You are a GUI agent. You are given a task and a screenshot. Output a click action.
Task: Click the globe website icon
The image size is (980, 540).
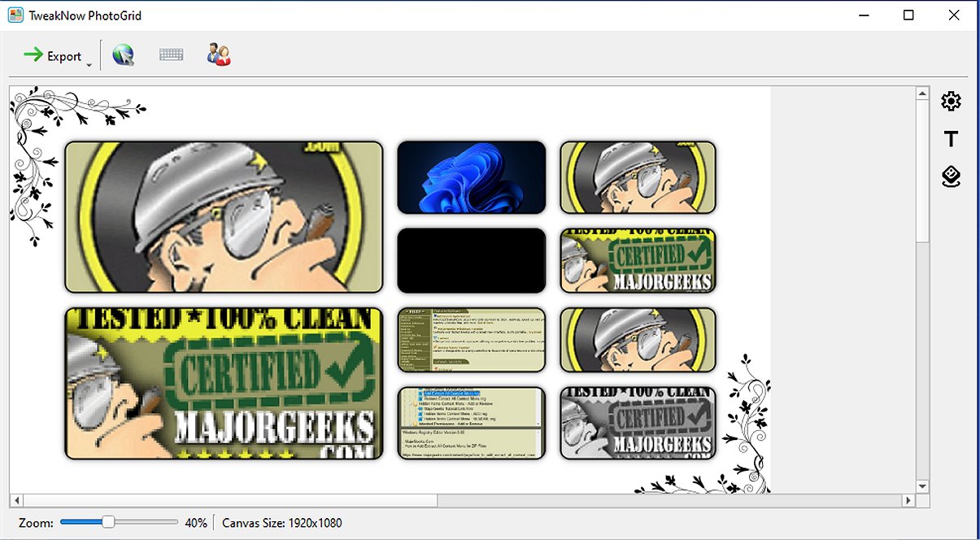click(x=124, y=55)
